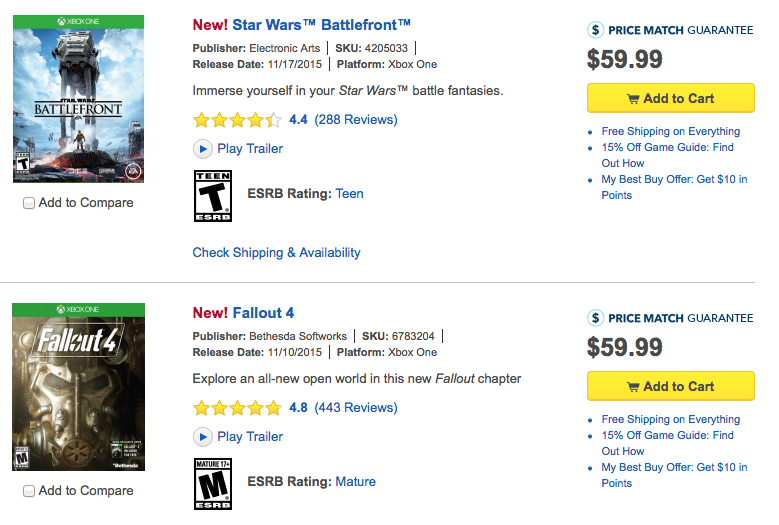Click the Mature ESRB rating link
The width and height of the screenshot is (779, 525).
click(355, 482)
